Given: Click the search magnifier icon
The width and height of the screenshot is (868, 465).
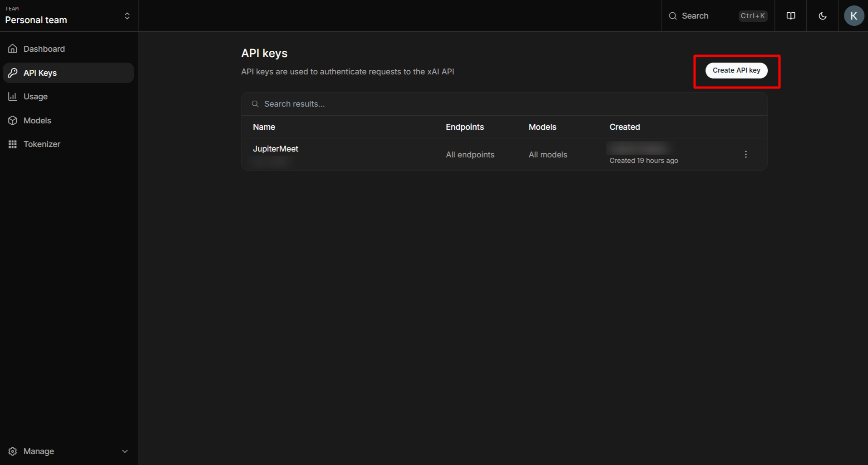Looking at the screenshot, I should 673,15.
